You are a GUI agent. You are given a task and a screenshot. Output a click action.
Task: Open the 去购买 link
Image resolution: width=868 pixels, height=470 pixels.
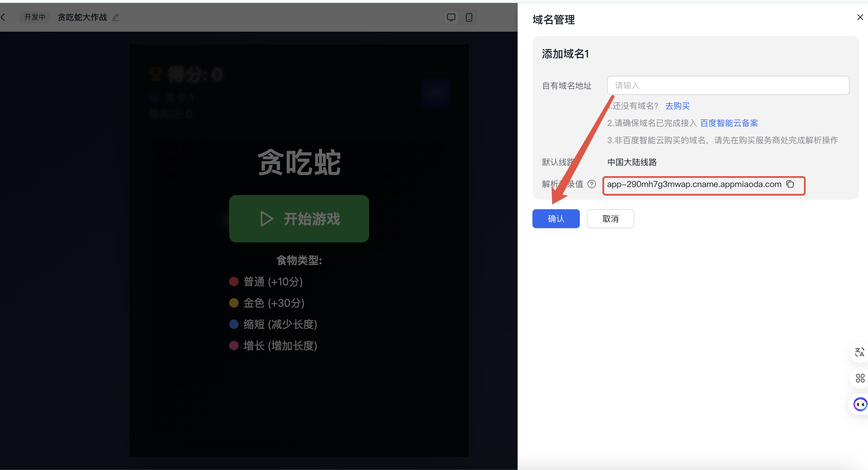pos(677,106)
